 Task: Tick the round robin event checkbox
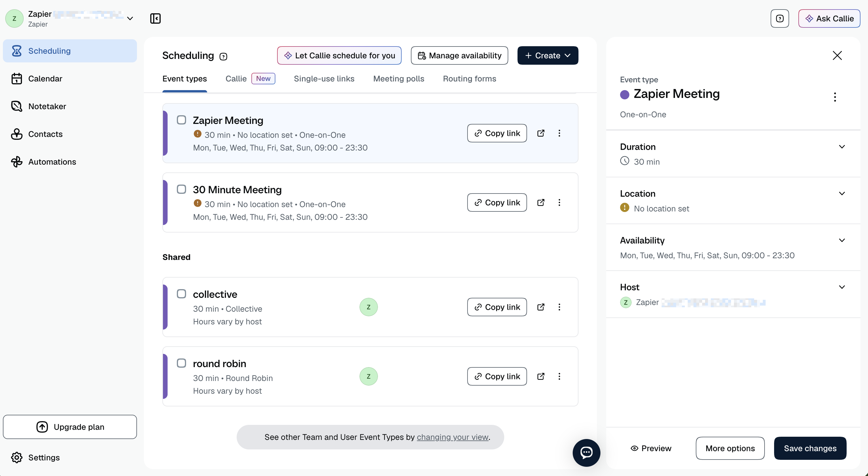pyautogui.click(x=181, y=363)
